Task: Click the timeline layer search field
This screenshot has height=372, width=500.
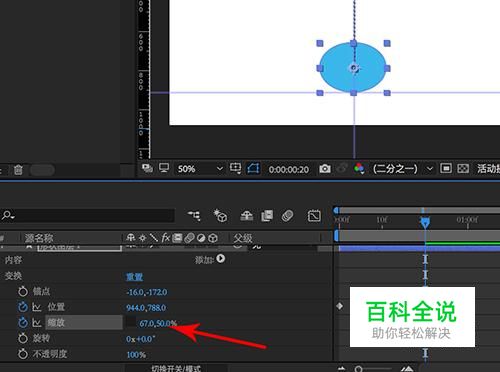Action: (x=87, y=216)
